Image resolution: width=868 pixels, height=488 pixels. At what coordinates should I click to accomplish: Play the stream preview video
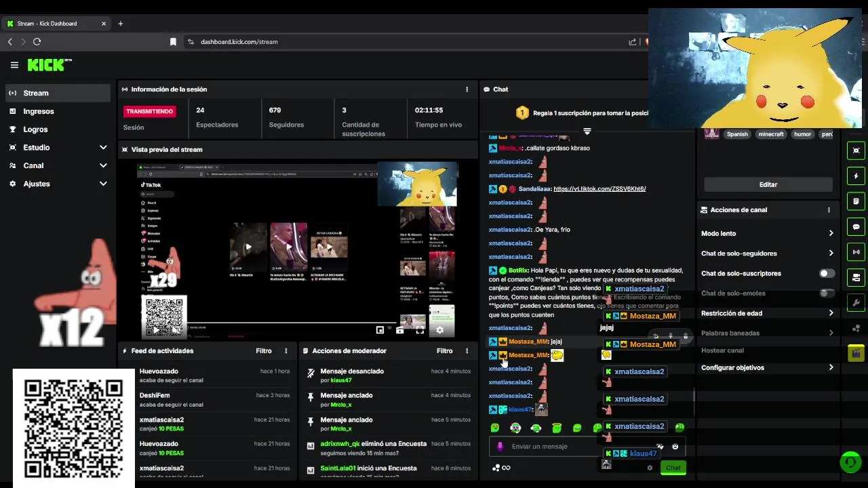(155, 330)
